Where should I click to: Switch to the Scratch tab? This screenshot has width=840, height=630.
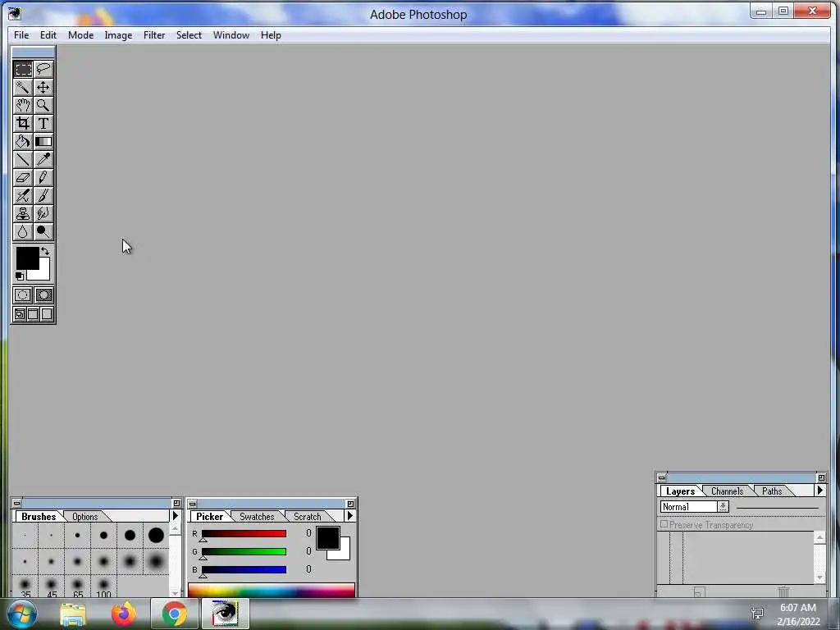point(308,517)
